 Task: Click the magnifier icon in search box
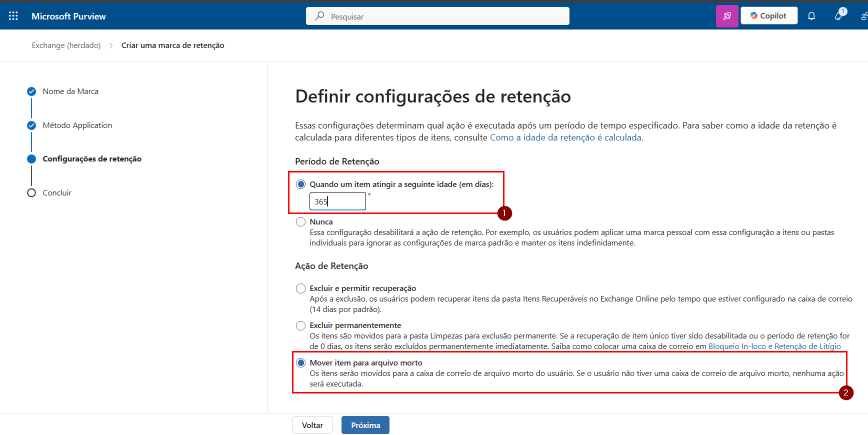(319, 16)
